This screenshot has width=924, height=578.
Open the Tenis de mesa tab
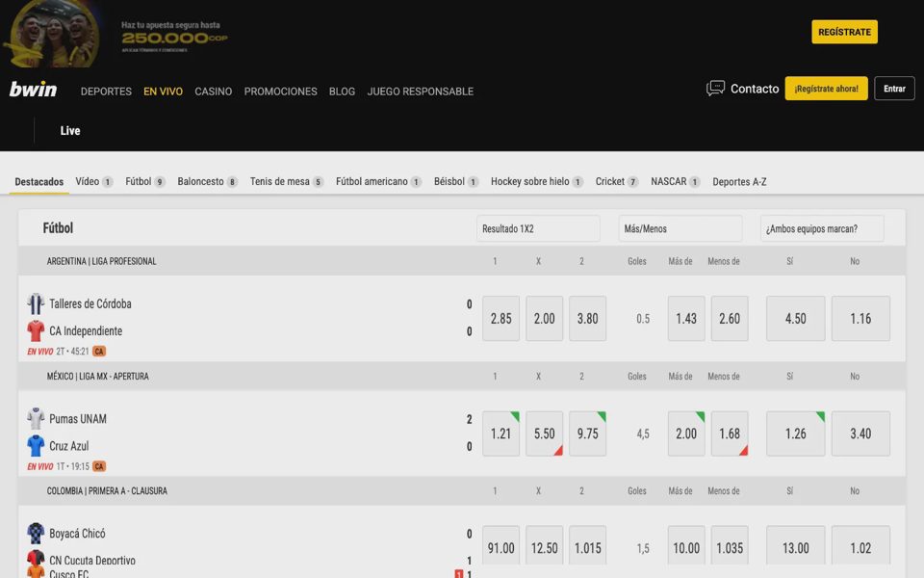[x=287, y=182]
